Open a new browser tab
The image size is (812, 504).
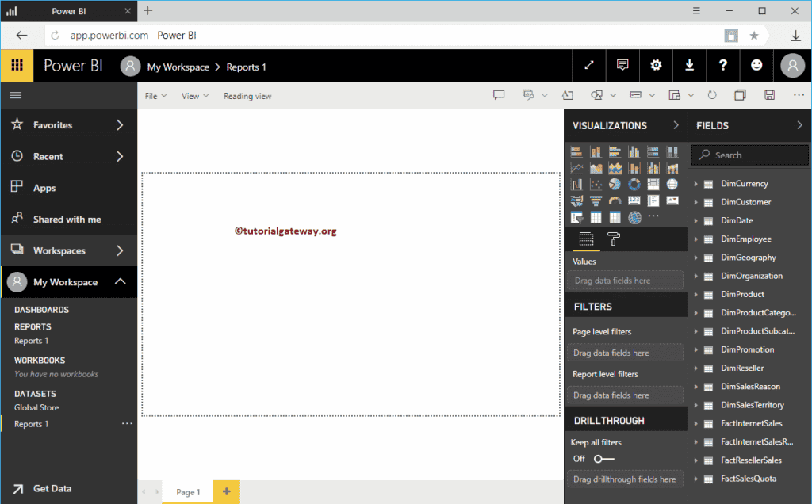tap(148, 11)
